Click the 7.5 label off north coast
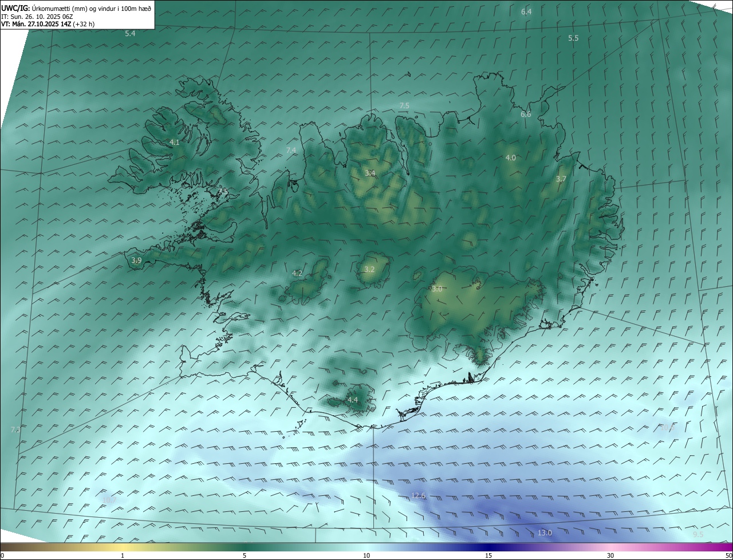 point(404,105)
